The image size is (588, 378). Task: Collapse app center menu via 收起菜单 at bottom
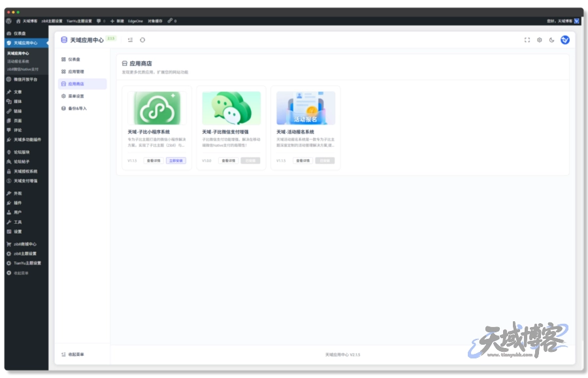pos(73,354)
